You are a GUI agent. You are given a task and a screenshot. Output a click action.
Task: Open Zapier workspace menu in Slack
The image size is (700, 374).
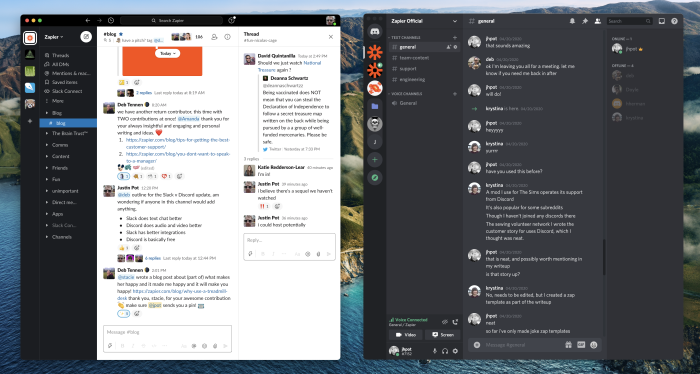coord(54,37)
